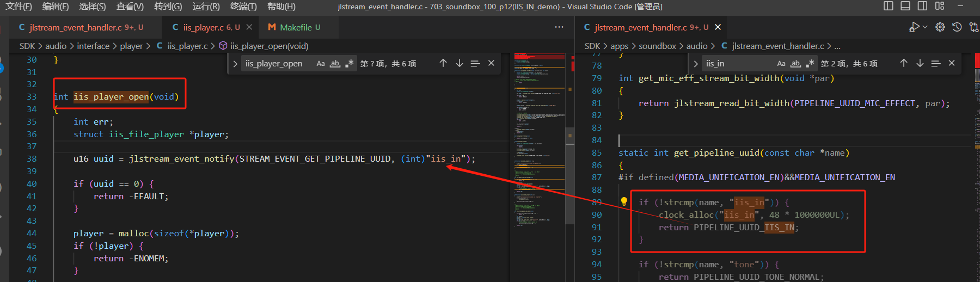Click the iis_player_open search input field
The height and width of the screenshot is (282, 980).
[x=278, y=64]
